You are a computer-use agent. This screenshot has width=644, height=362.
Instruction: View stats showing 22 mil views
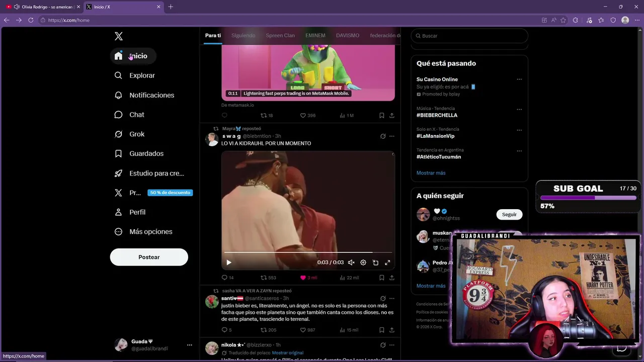tap(349, 278)
